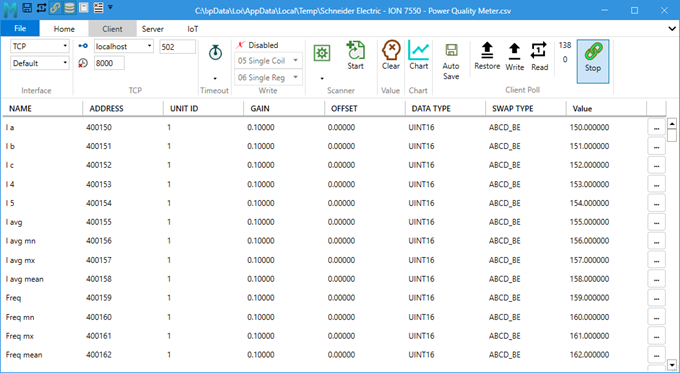Open the ellipsis button for I avg row
This screenshot has width=680, height=373.
[657, 222]
